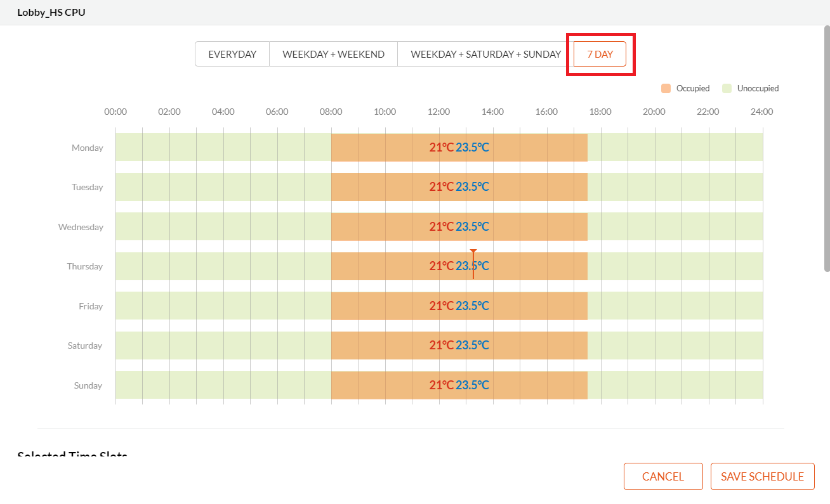Click the vertical scrollbar thumb
This screenshot has height=504, width=830.
click(827, 149)
